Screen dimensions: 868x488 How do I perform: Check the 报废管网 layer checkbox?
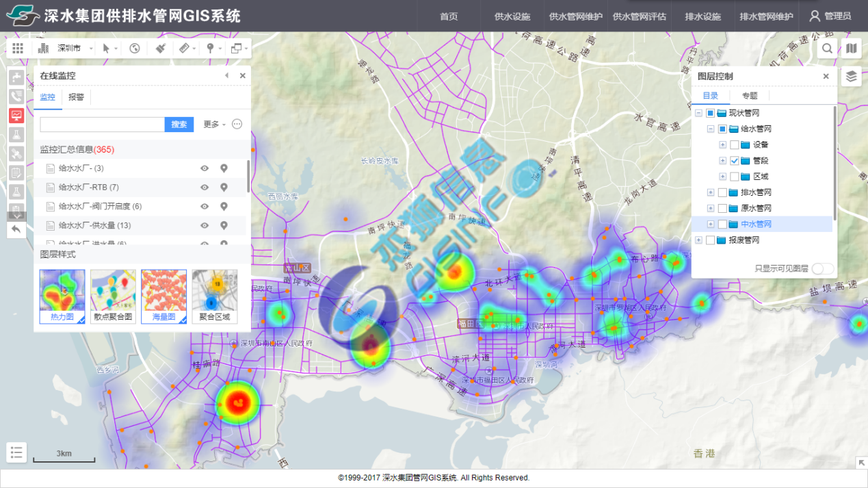click(710, 240)
